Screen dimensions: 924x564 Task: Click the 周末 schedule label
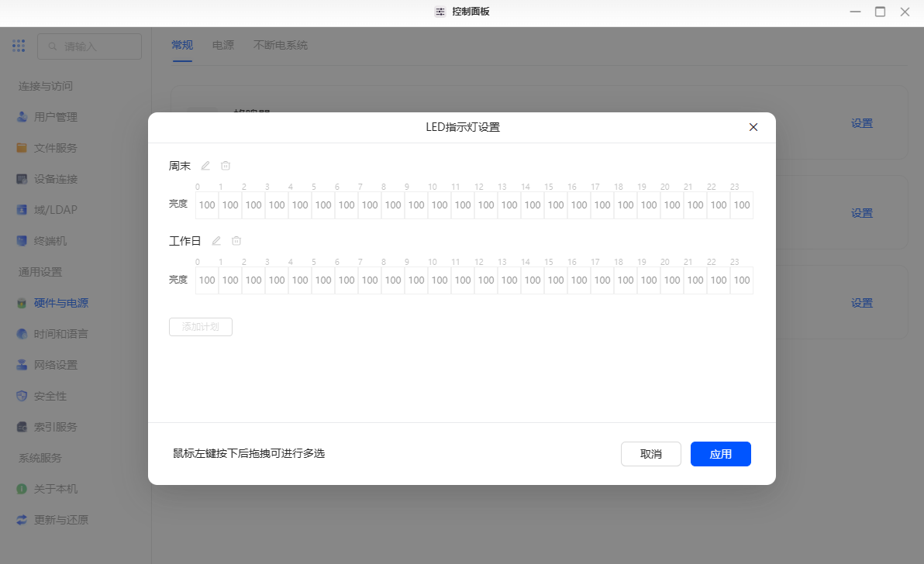pyautogui.click(x=180, y=166)
